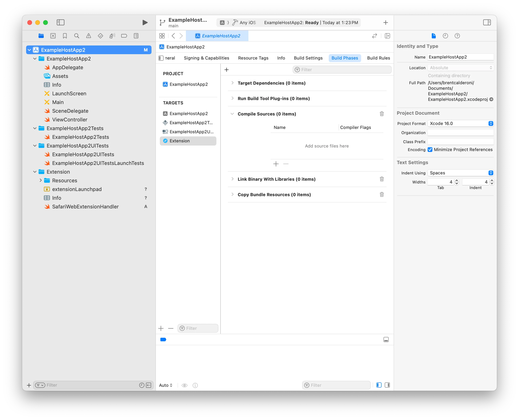Show the History inspector clock icon
The height and width of the screenshot is (420, 519).
[445, 36]
